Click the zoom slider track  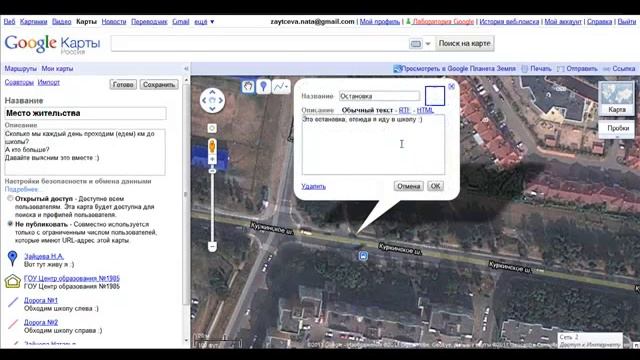pos(212,206)
